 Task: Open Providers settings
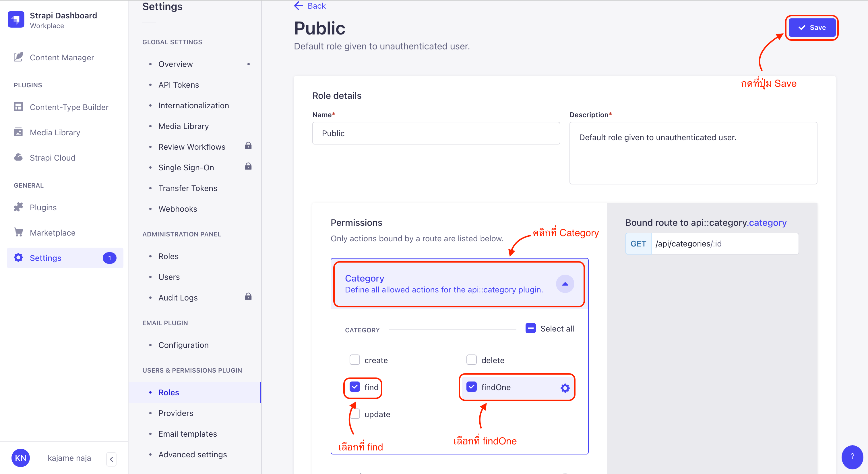point(176,413)
